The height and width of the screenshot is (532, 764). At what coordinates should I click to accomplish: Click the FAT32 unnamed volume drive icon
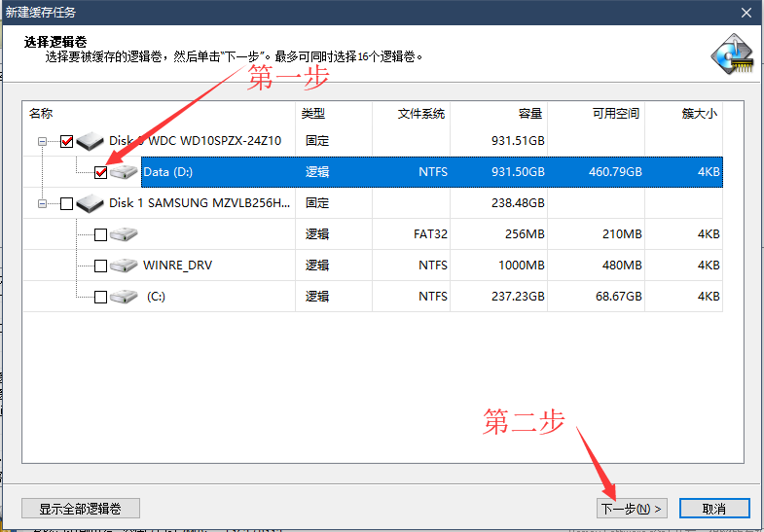coord(124,234)
